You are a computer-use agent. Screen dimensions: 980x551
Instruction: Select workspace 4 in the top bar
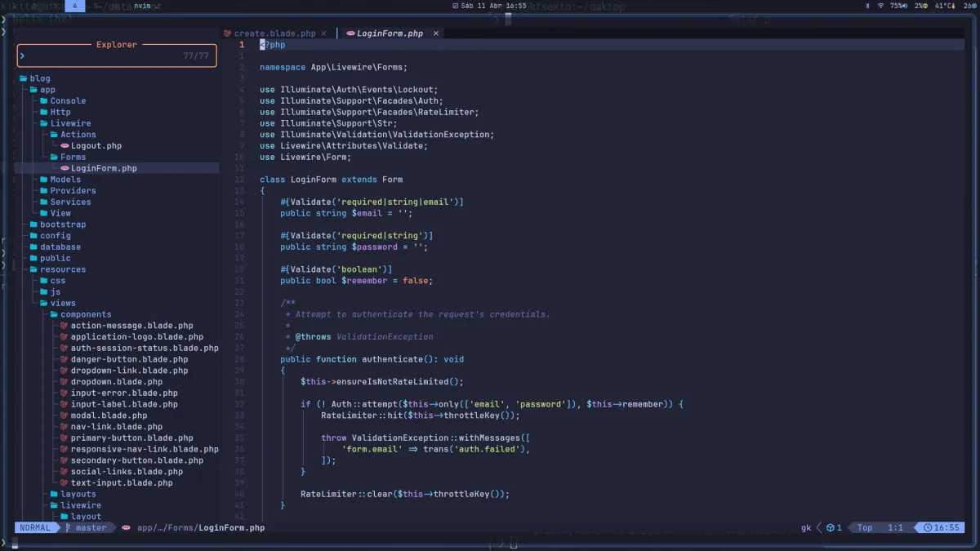coord(74,6)
